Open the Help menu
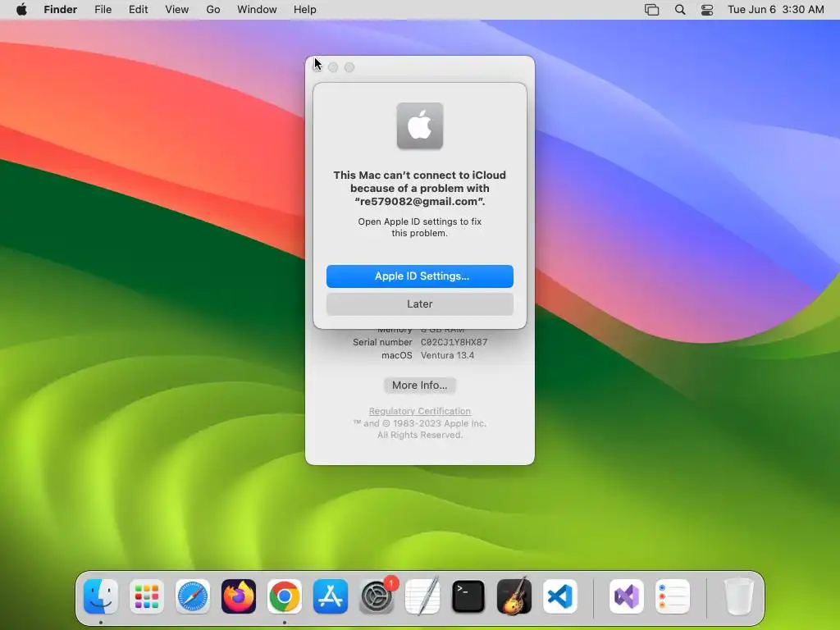This screenshot has width=840, height=630. (x=305, y=10)
